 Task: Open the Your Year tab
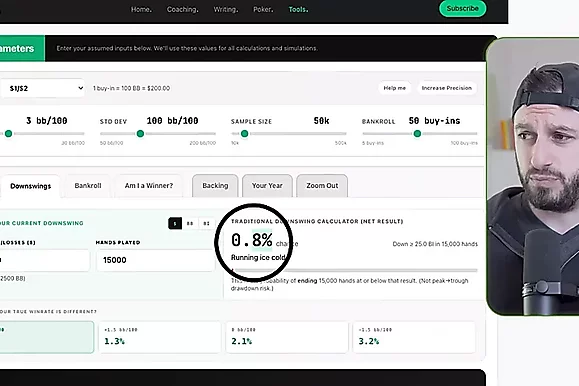click(267, 185)
